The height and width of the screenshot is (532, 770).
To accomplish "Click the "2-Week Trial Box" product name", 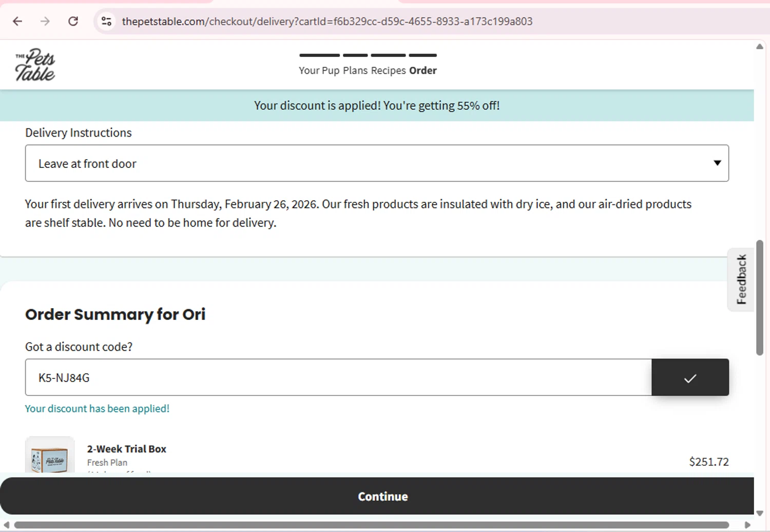I will pyautogui.click(x=127, y=449).
